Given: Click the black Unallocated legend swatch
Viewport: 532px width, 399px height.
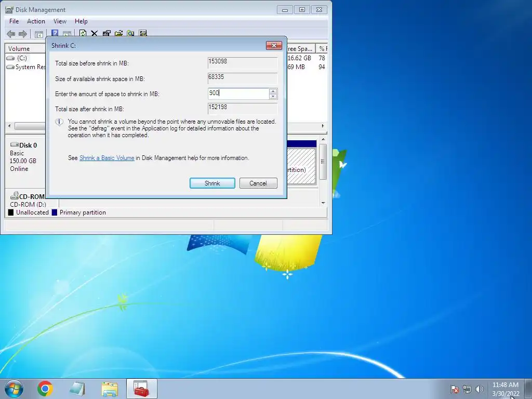Looking at the screenshot, I should pyautogui.click(x=11, y=212).
